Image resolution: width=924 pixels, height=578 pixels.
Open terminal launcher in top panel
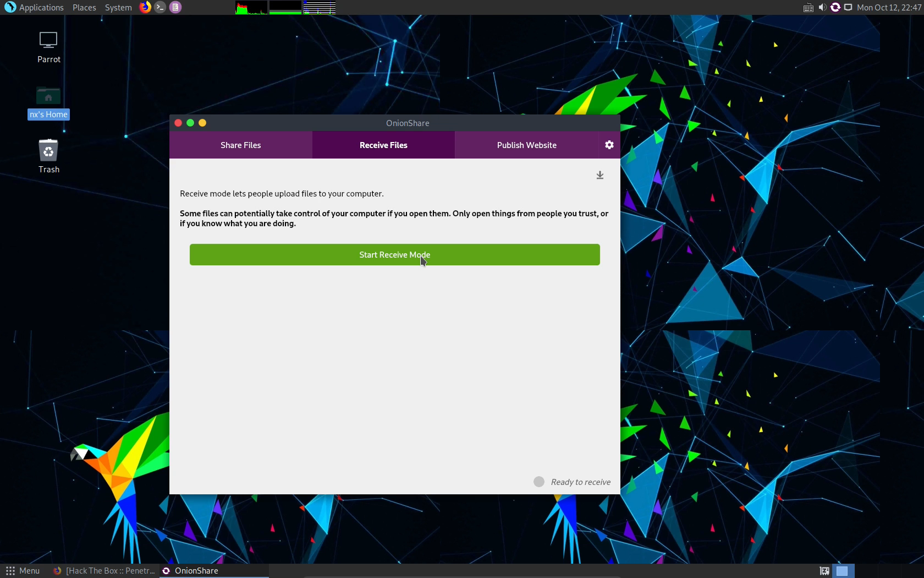pyautogui.click(x=160, y=7)
